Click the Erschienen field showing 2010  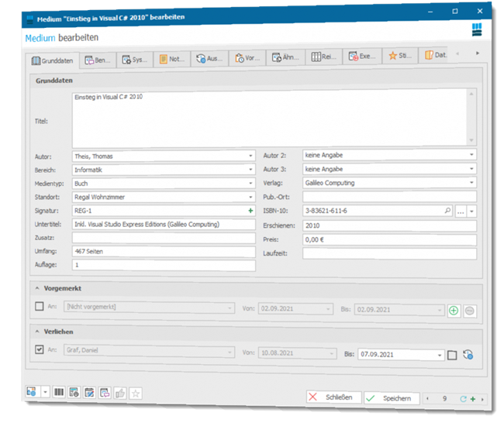pos(389,225)
